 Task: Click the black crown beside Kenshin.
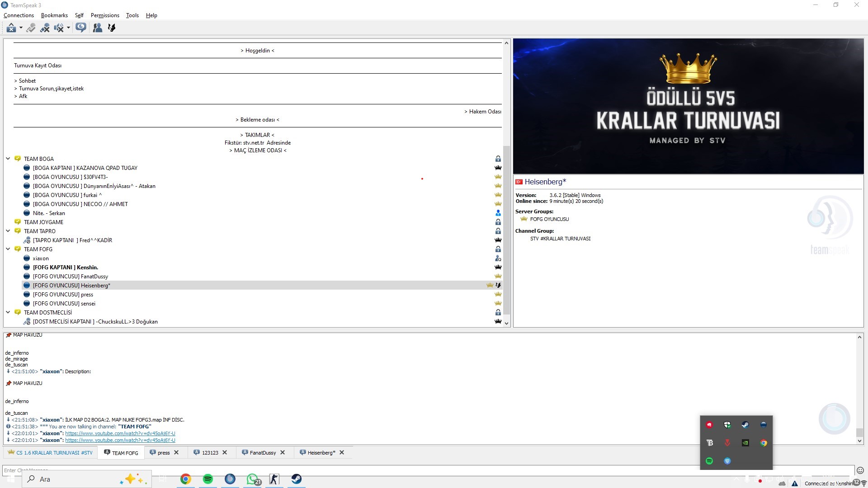click(x=498, y=267)
